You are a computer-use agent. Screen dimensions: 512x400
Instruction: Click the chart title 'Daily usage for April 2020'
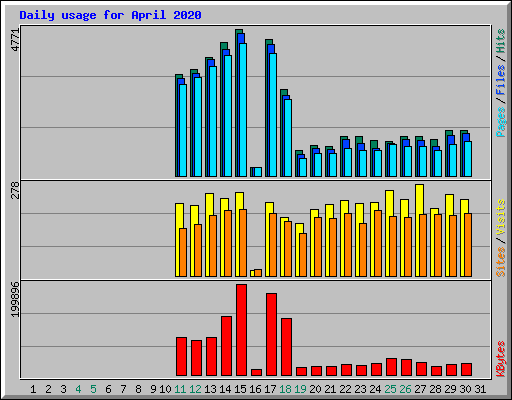tap(110, 15)
